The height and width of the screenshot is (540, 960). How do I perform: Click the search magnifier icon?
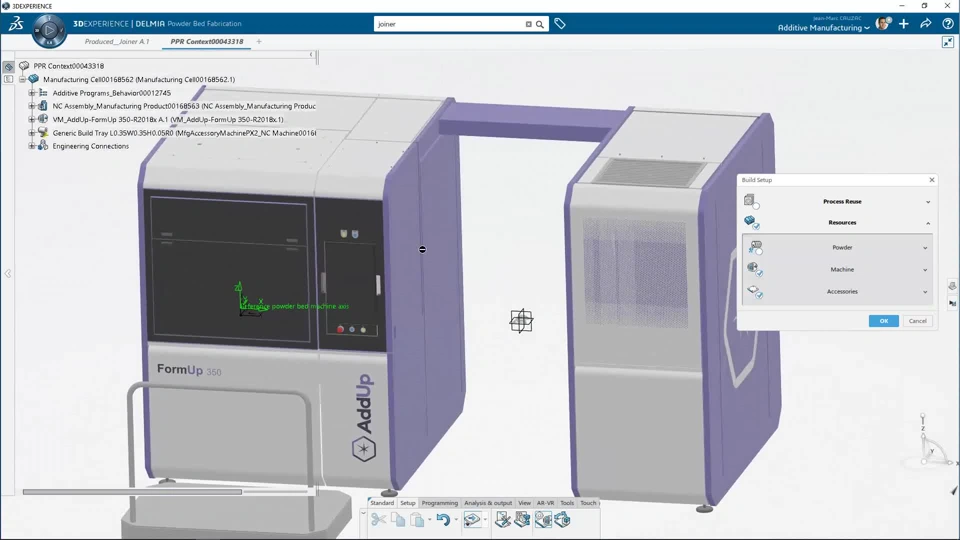click(540, 24)
